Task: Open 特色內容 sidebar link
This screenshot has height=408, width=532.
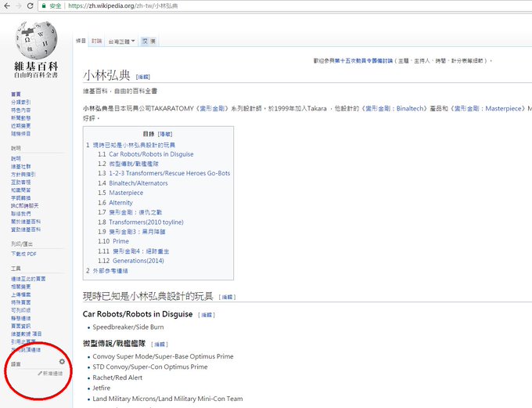Action: point(20,110)
